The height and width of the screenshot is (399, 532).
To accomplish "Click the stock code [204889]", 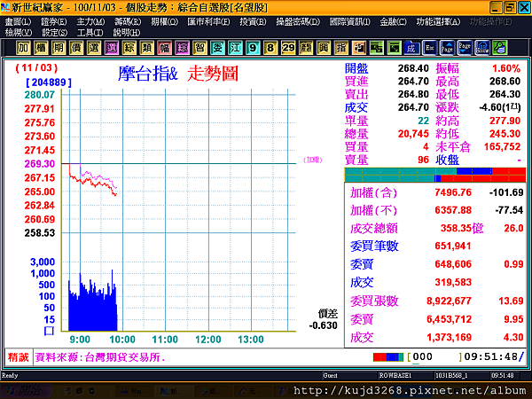I will click(x=49, y=82).
